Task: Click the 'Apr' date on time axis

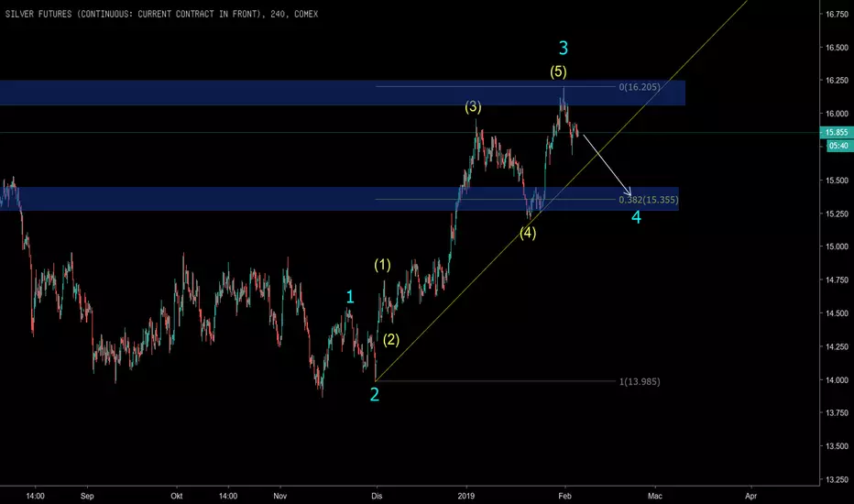Action: tap(751, 496)
